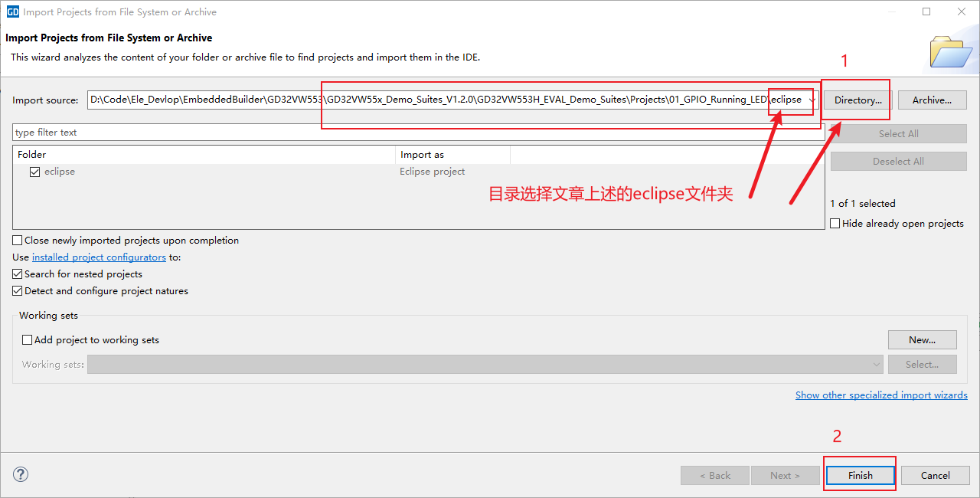The height and width of the screenshot is (498, 980).
Task: Enable Add project to working sets
Action: [28, 340]
